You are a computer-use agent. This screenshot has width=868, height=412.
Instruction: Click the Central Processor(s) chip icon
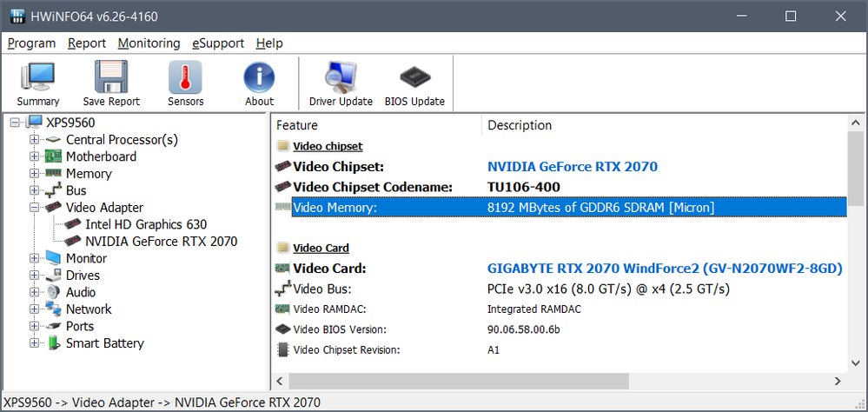click(53, 140)
